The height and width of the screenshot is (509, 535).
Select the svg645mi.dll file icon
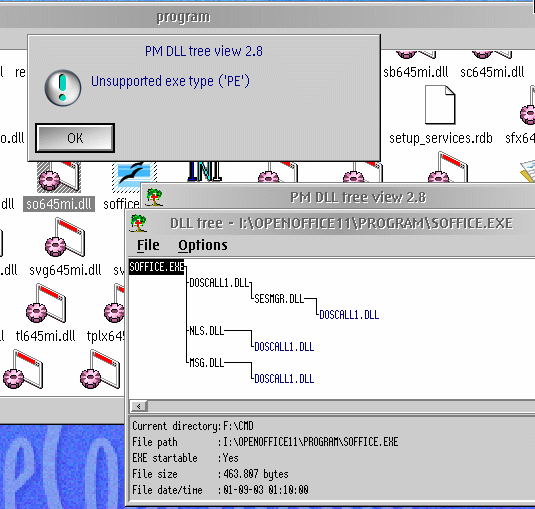65,237
